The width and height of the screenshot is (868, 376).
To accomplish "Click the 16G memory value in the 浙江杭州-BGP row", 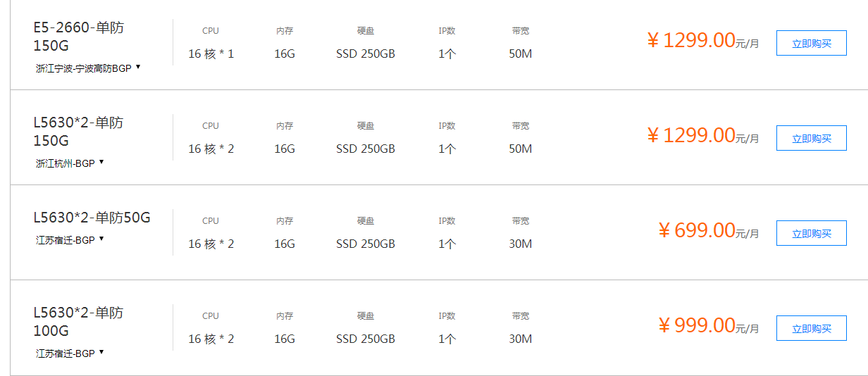I will point(285,149).
